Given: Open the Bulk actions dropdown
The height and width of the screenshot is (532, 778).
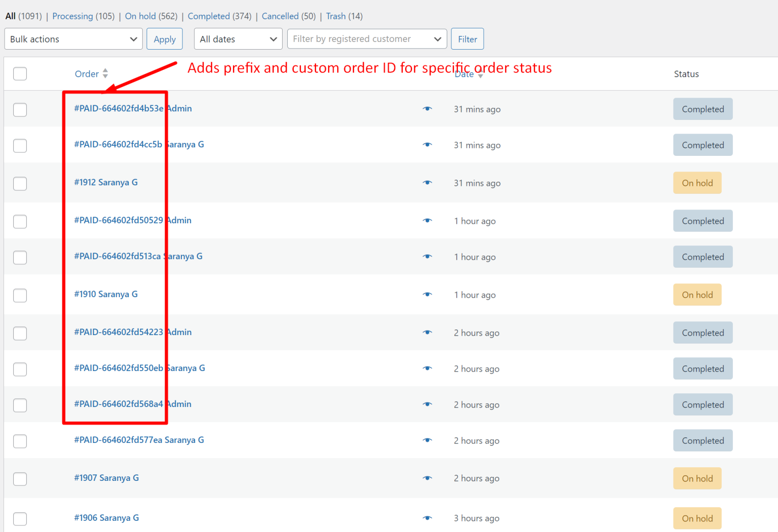Looking at the screenshot, I should 73,39.
